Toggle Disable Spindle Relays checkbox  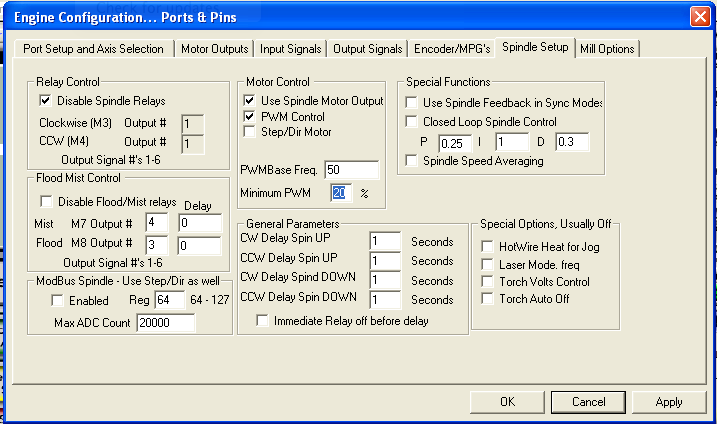coord(45,101)
